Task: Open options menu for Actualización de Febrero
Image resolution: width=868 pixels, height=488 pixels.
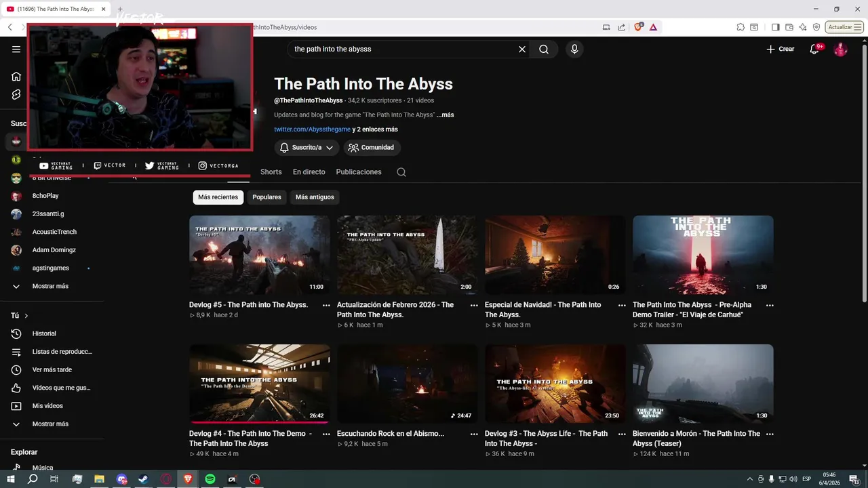Action: click(x=474, y=306)
